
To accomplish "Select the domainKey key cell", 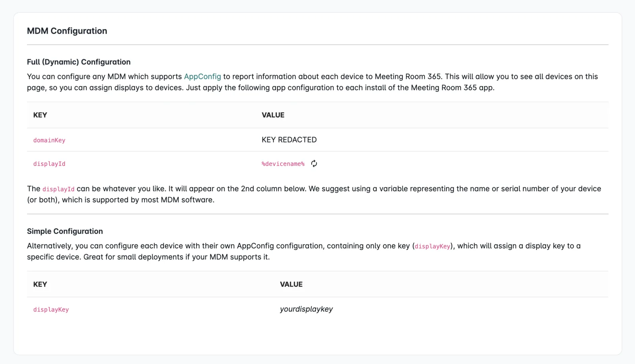I will tap(49, 140).
